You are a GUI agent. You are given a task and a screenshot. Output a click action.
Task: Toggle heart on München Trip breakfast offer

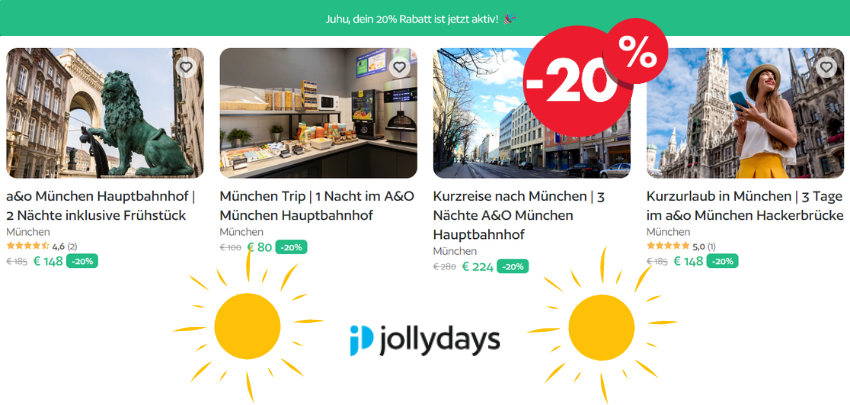pyautogui.click(x=400, y=67)
